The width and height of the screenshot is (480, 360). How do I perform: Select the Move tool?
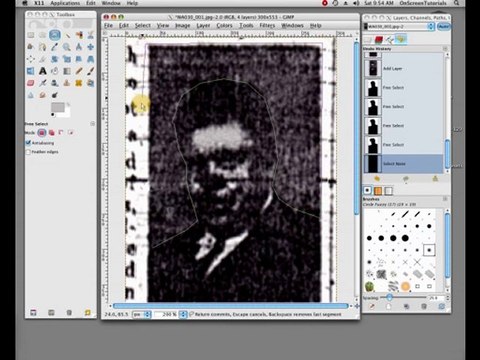click(x=90, y=47)
